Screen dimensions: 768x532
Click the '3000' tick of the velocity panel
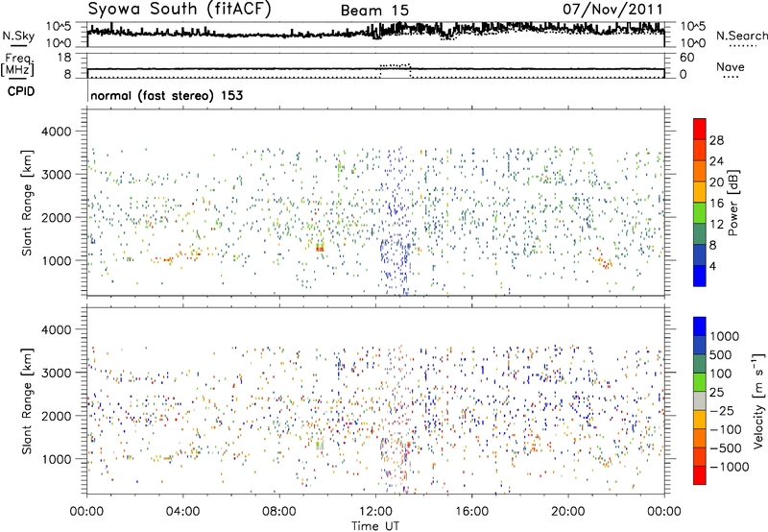click(57, 373)
